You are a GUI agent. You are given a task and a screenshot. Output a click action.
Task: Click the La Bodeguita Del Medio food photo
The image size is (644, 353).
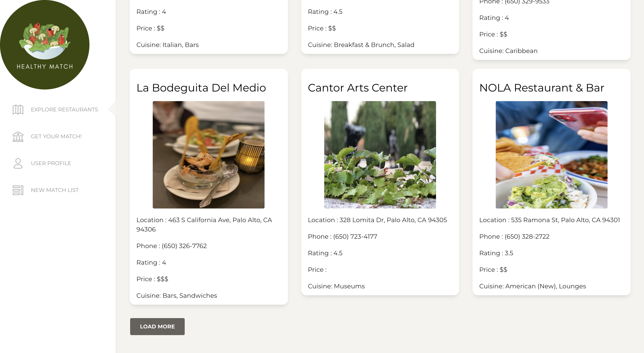[208, 155]
